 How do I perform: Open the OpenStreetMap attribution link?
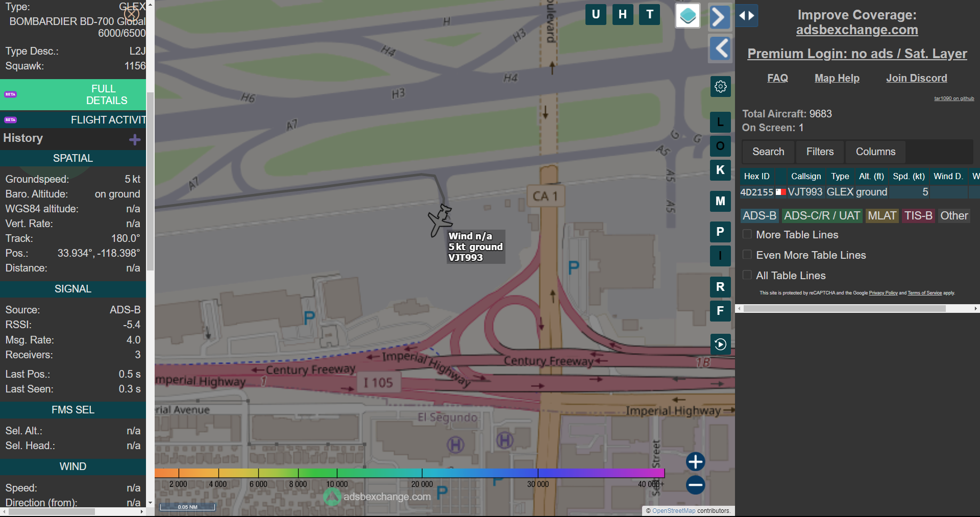click(674, 510)
